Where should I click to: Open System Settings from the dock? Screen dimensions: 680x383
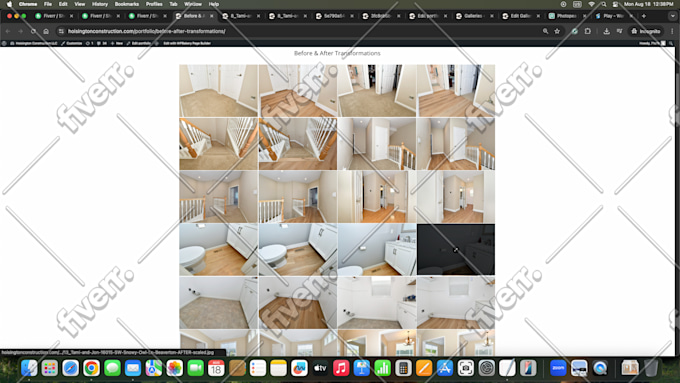[x=487, y=368]
